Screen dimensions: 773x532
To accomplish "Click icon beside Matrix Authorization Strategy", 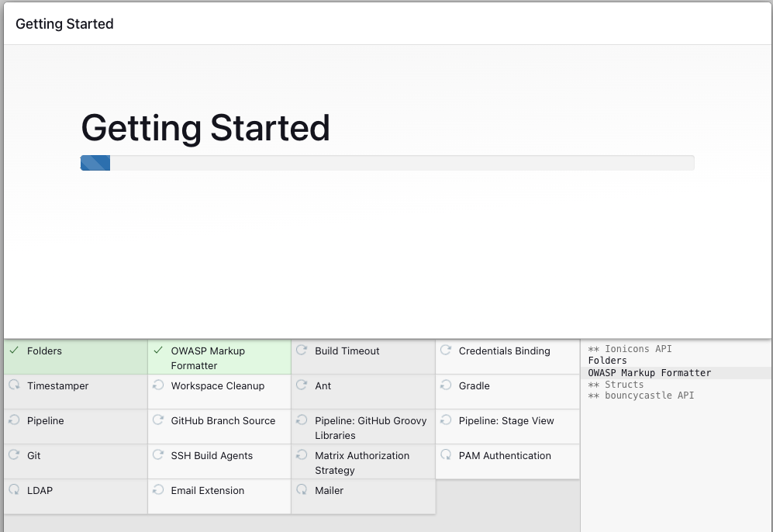I will (x=302, y=455).
